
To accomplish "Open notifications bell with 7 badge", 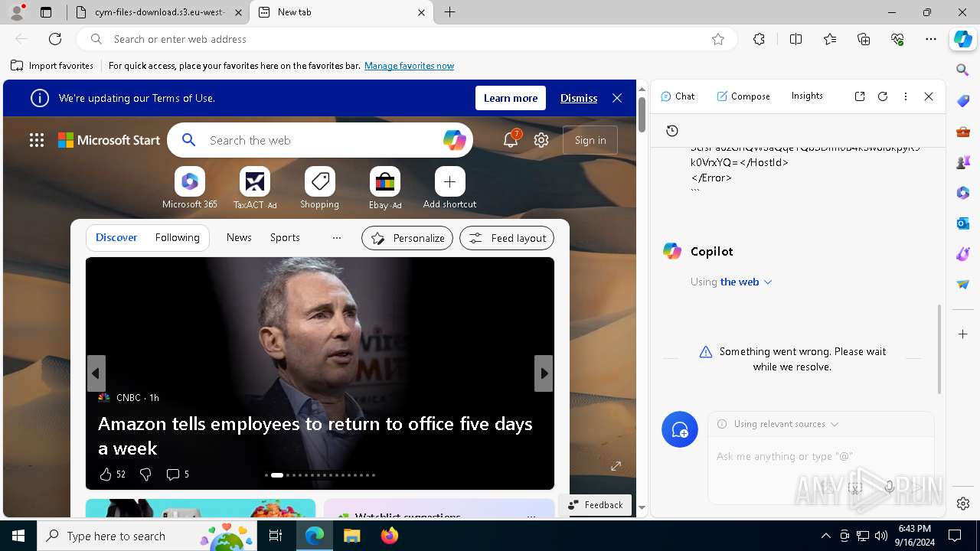I will [511, 140].
